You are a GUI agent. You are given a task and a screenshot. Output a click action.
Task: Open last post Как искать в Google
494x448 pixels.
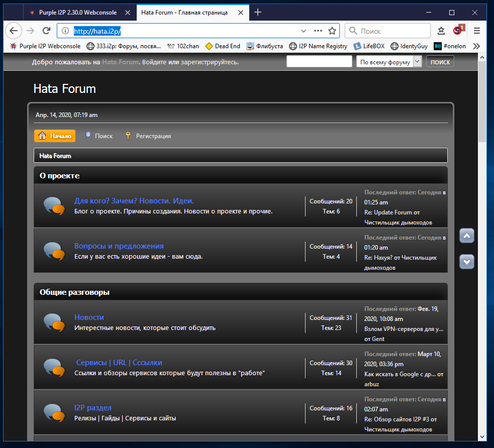(x=400, y=374)
